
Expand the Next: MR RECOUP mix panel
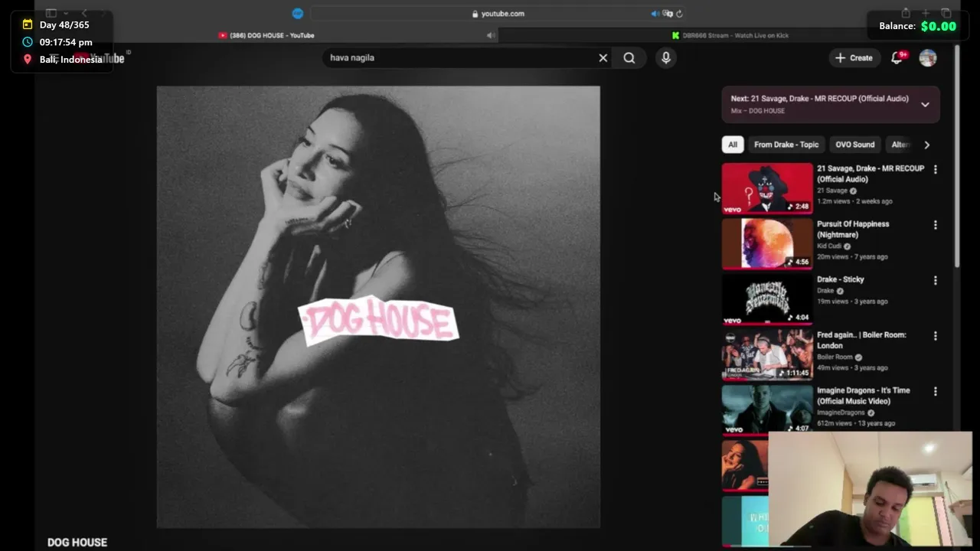[x=925, y=104]
